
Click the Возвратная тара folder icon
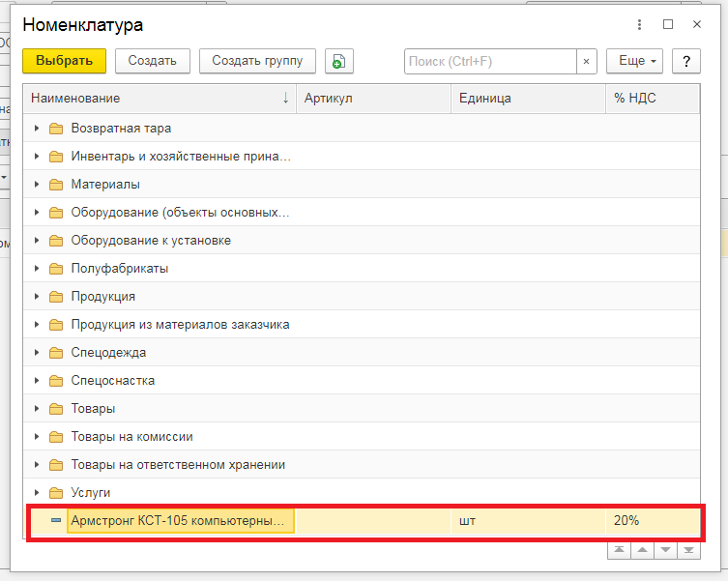tap(56, 129)
